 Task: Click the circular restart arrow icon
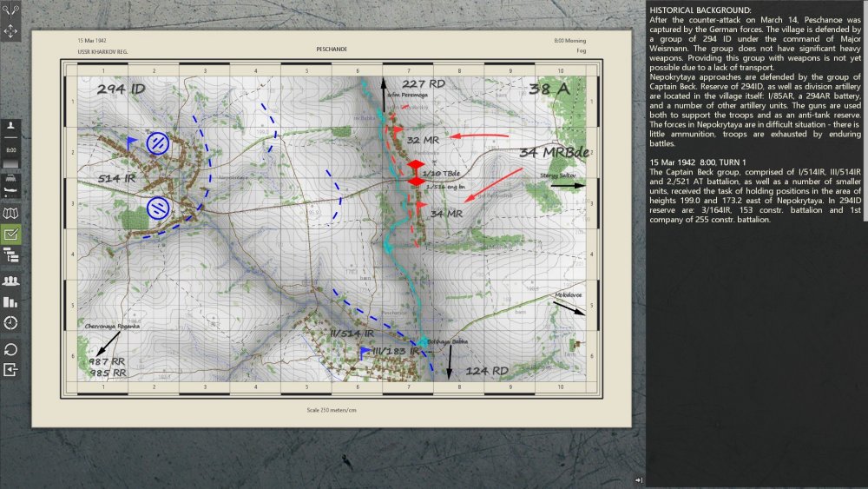10,349
